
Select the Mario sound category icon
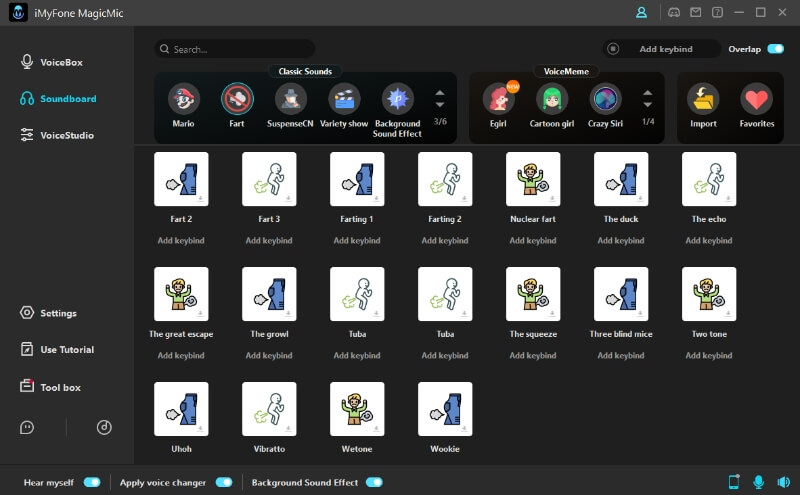[184, 99]
